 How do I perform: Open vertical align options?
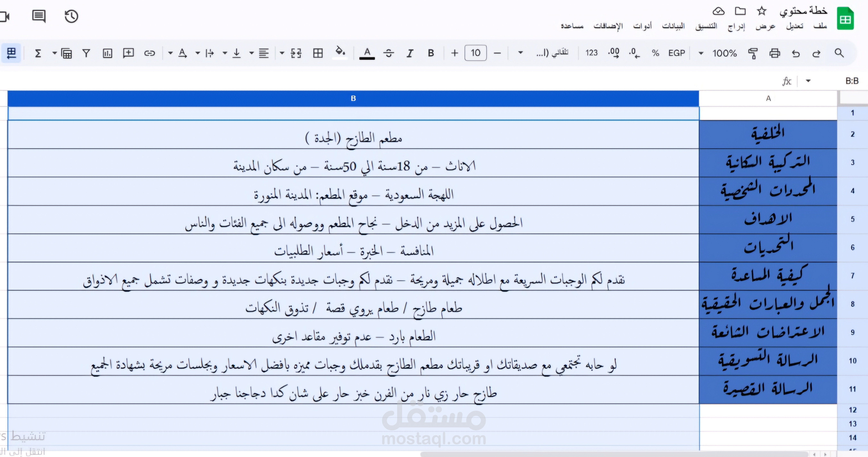237,53
